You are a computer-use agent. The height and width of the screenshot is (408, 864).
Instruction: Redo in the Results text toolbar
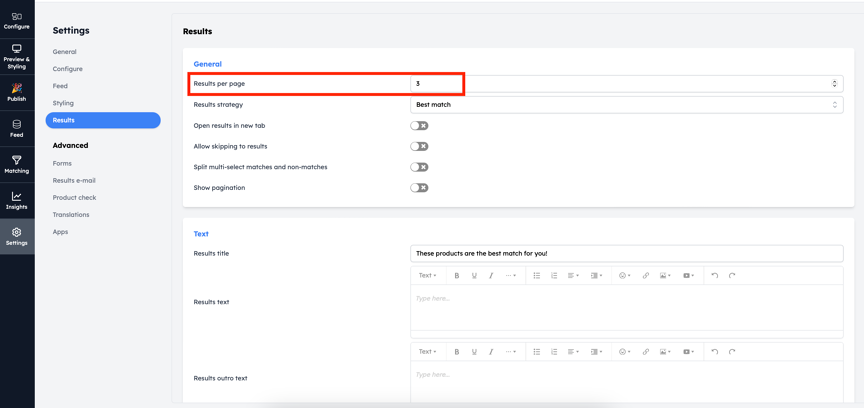tap(732, 276)
